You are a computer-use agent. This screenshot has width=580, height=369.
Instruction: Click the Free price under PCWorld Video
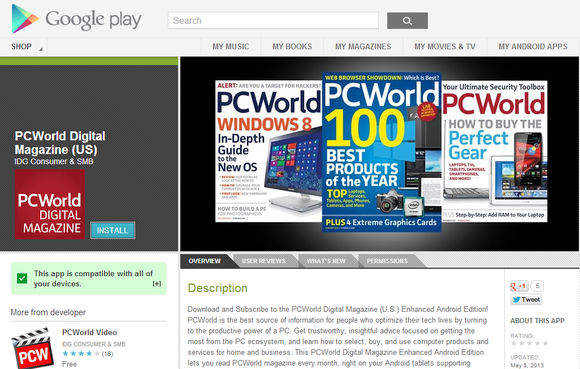(x=69, y=364)
